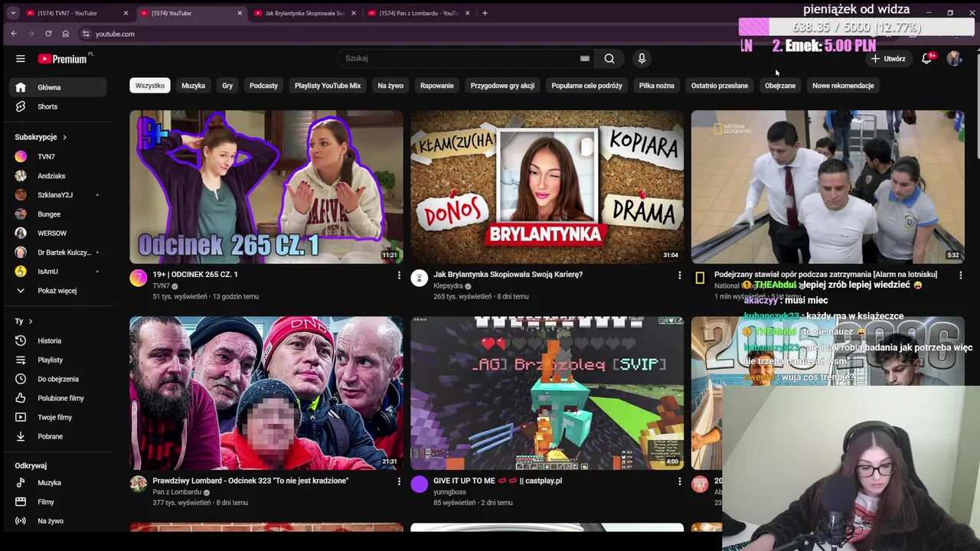This screenshot has height=551, width=980.
Task: Click the browser home icon
Action: pyautogui.click(x=66, y=34)
